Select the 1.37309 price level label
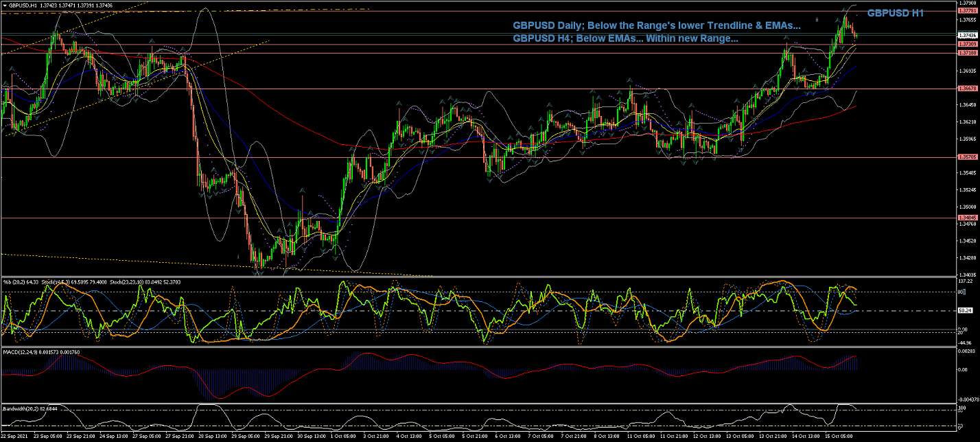The image size is (980, 442). coord(968,44)
